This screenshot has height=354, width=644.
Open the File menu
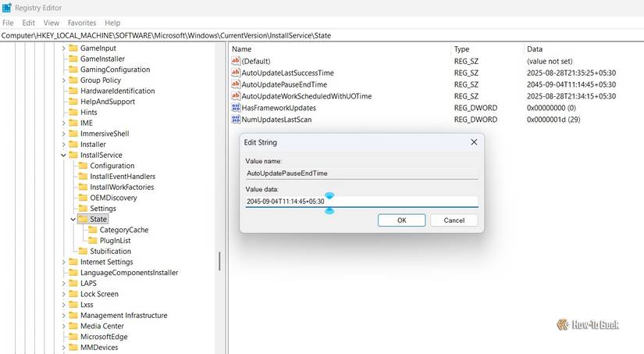(x=8, y=23)
